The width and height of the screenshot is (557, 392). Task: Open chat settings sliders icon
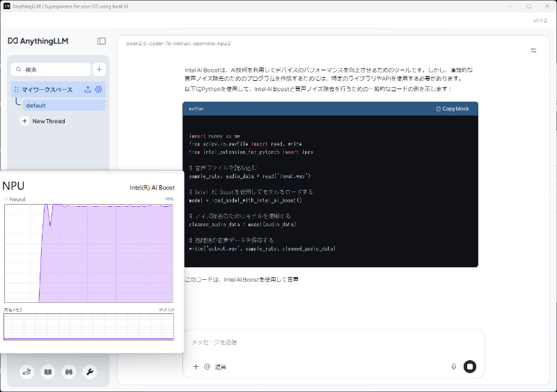[x=533, y=50]
